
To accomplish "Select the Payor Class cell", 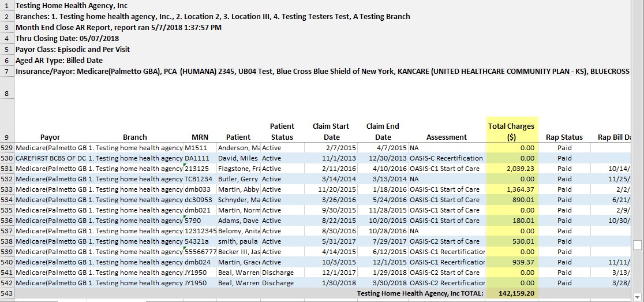I will coord(73,49).
